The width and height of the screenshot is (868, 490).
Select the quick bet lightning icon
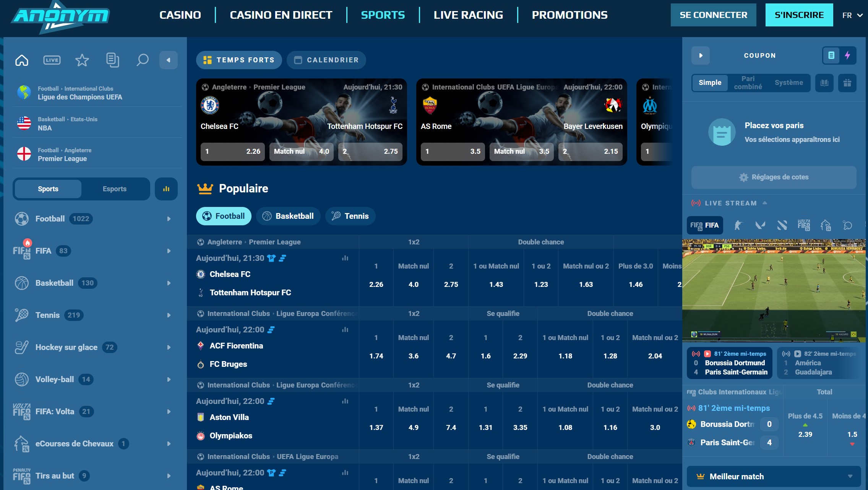coord(848,55)
